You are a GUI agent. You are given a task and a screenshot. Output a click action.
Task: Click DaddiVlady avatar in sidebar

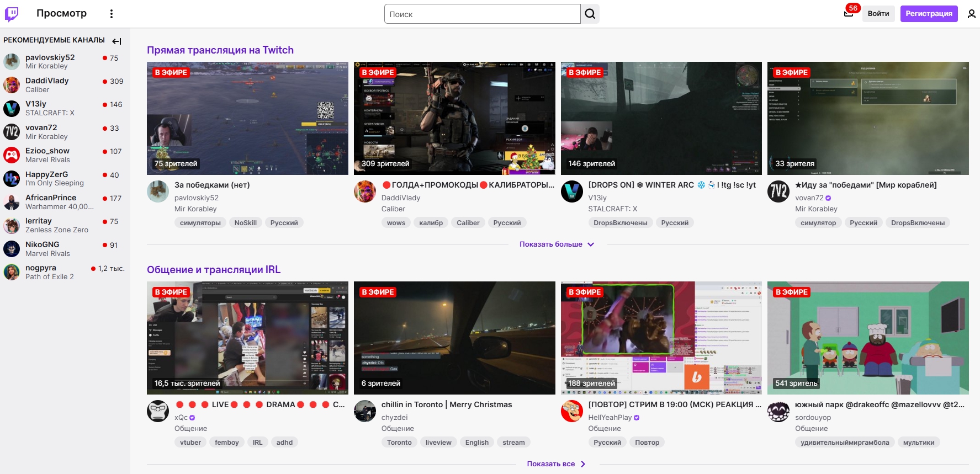click(x=12, y=85)
